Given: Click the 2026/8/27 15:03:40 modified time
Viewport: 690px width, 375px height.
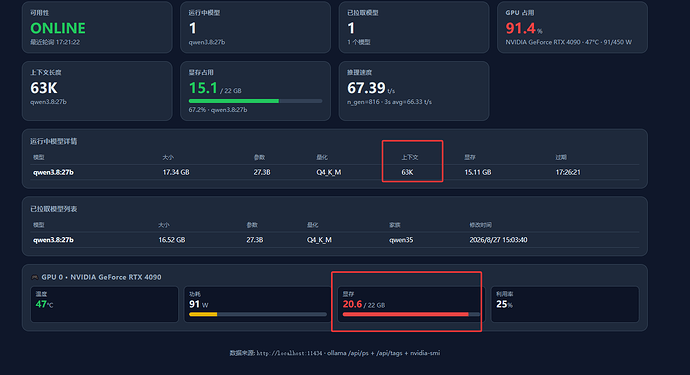Looking at the screenshot, I should point(498,240).
